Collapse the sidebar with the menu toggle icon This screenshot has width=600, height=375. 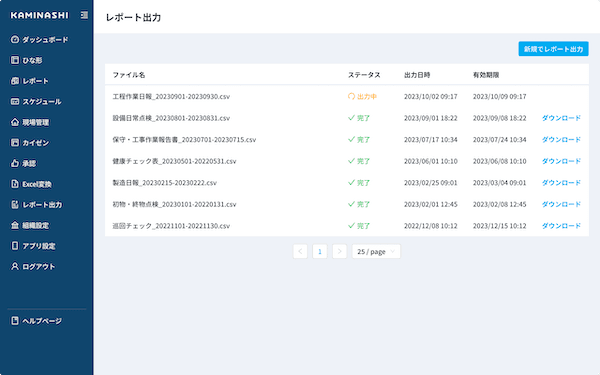click(x=84, y=15)
